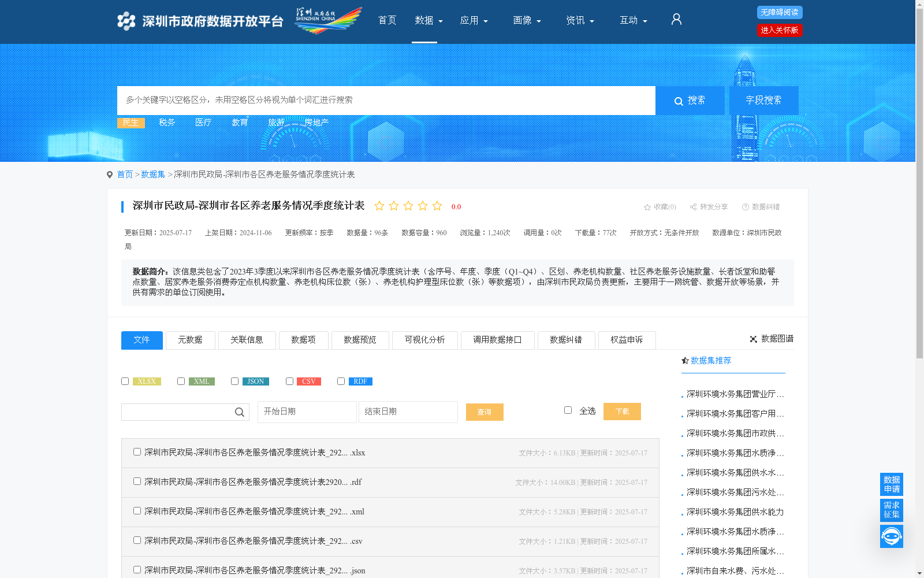The image size is (924, 578).
Task: Toggle XML format checkbox
Action: point(181,381)
